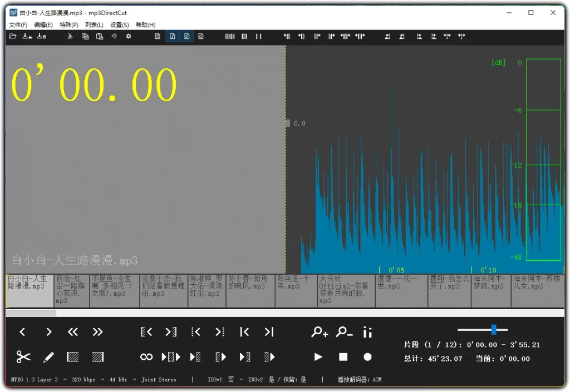Click the undo arrow icon
570x392 pixels.
(115, 36)
